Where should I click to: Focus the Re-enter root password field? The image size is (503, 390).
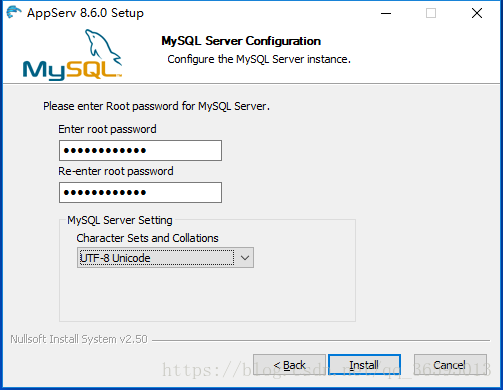point(140,192)
